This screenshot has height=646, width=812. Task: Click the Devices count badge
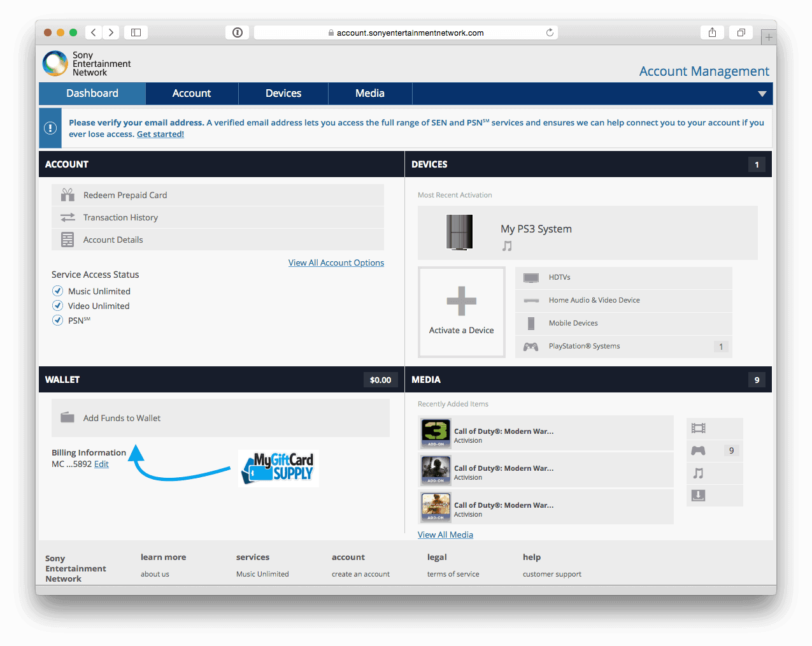coord(757,164)
